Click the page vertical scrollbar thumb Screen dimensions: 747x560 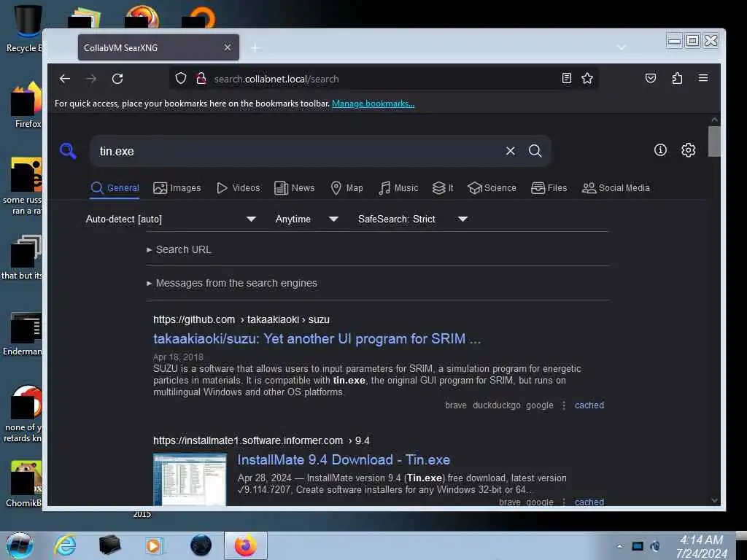click(713, 141)
